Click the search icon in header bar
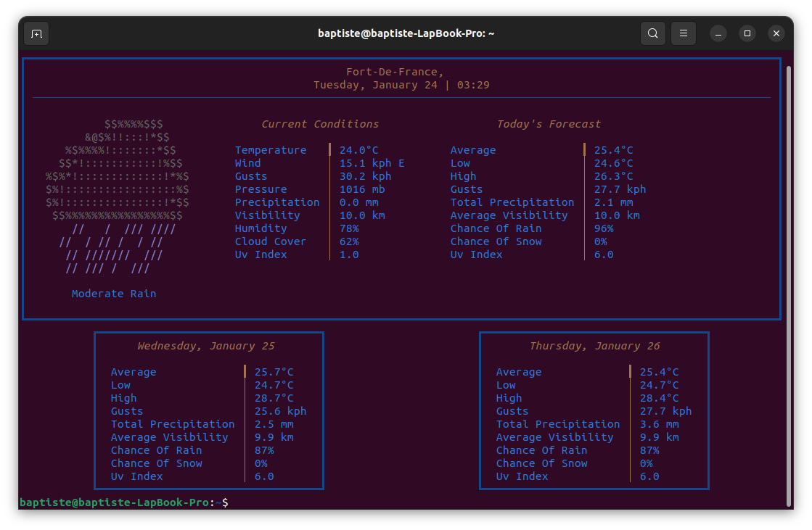 point(652,33)
